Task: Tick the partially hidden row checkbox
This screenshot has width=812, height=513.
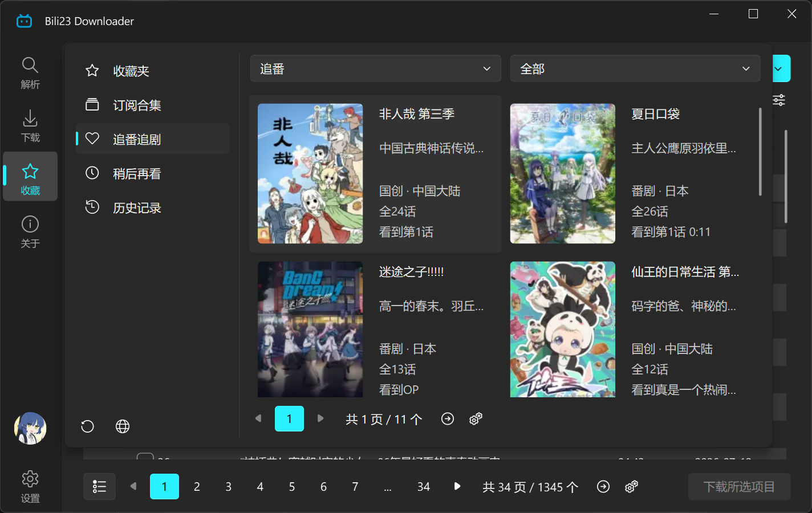Action: 145,456
